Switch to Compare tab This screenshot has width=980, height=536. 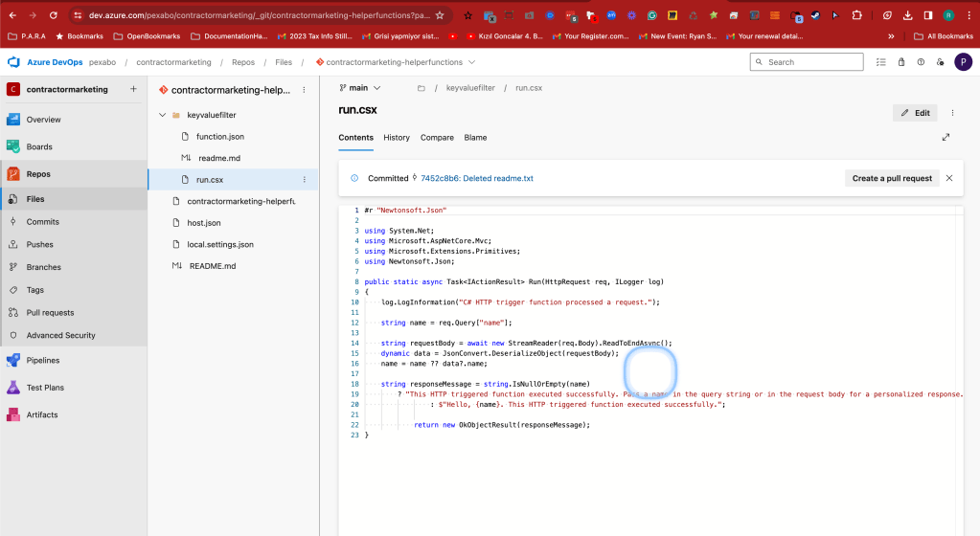[437, 138]
